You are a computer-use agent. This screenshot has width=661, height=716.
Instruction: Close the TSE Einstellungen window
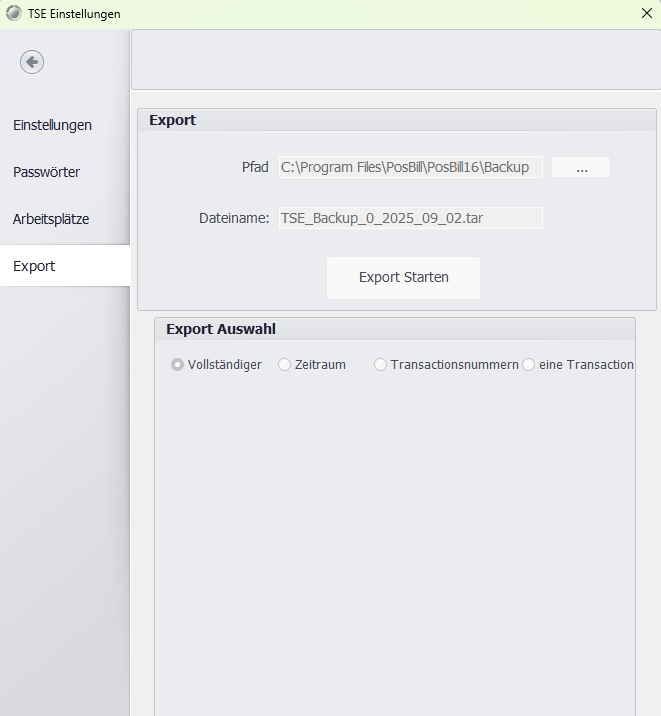[x=646, y=14]
